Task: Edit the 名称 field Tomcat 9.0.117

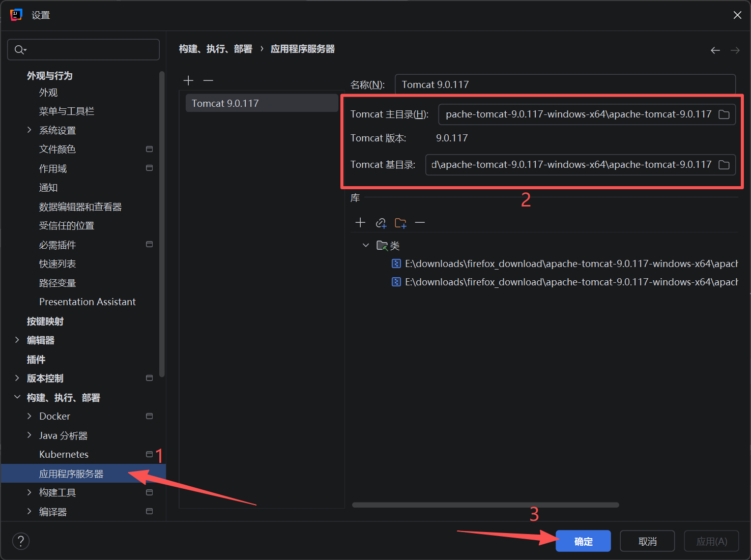Action: point(565,84)
